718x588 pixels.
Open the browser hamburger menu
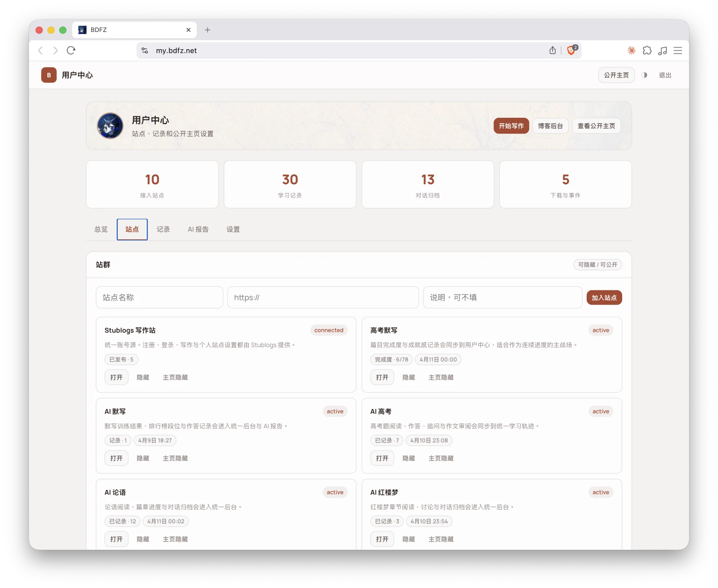[678, 51]
